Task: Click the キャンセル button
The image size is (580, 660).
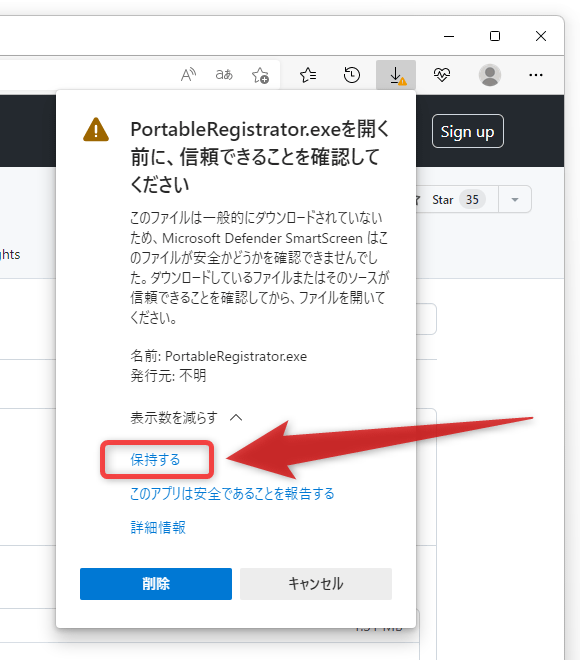Action: tap(316, 584)
